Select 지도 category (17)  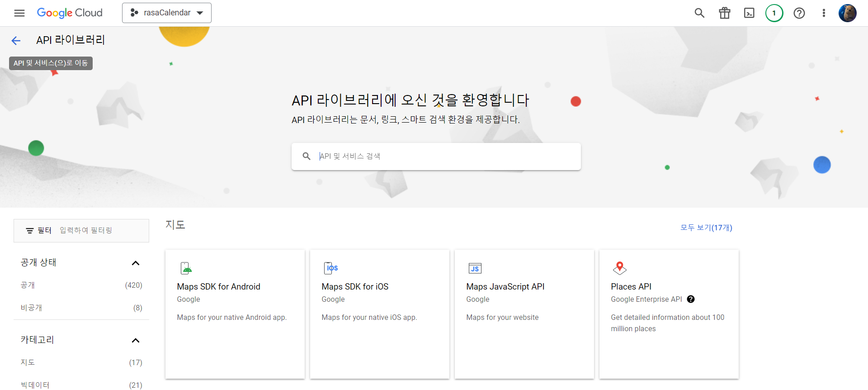point(81,362)
